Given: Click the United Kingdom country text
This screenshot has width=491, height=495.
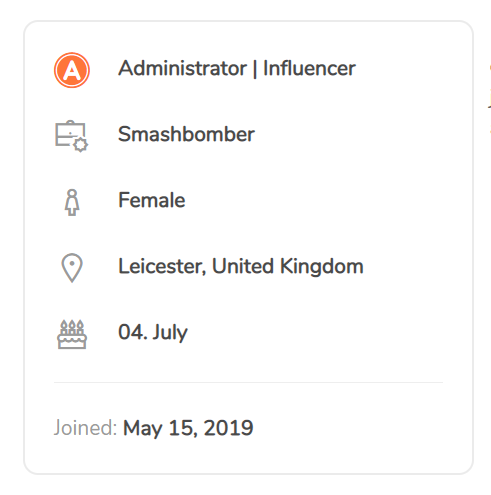Looking at the screenshot, I should click(288, 266).
